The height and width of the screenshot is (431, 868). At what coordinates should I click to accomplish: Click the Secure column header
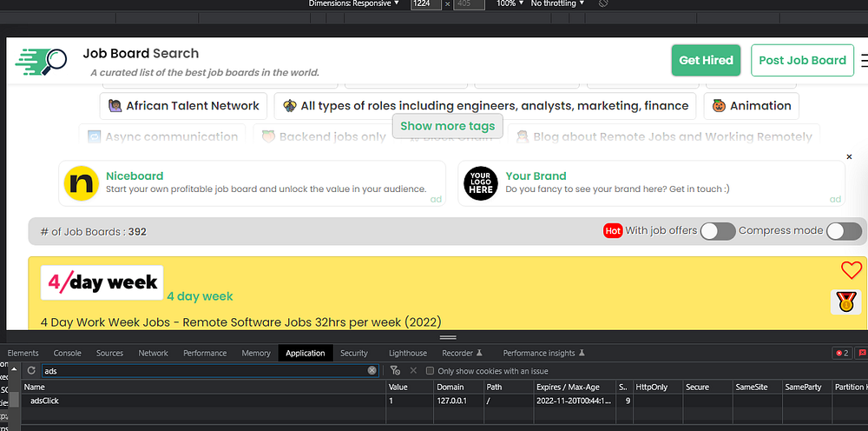pyautogui.click(x=707, y=388)
